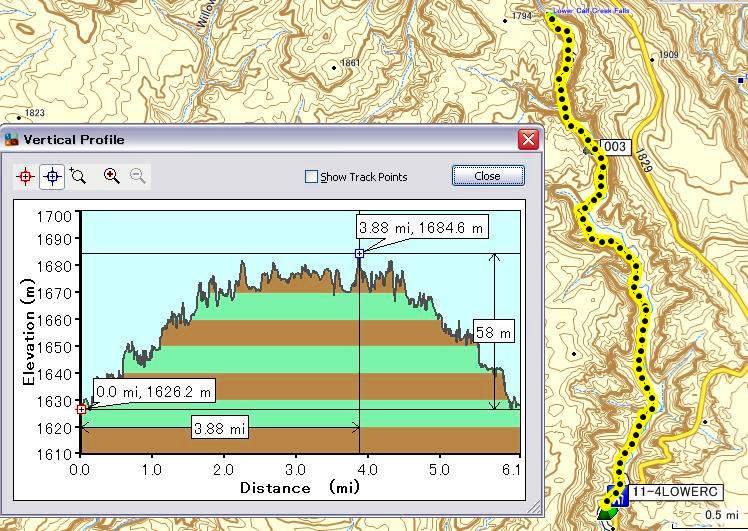Click the blue marker at 3.88 mi peak
Image resolution: width=748 pixels, height=531 pixels.
point(359,254)
